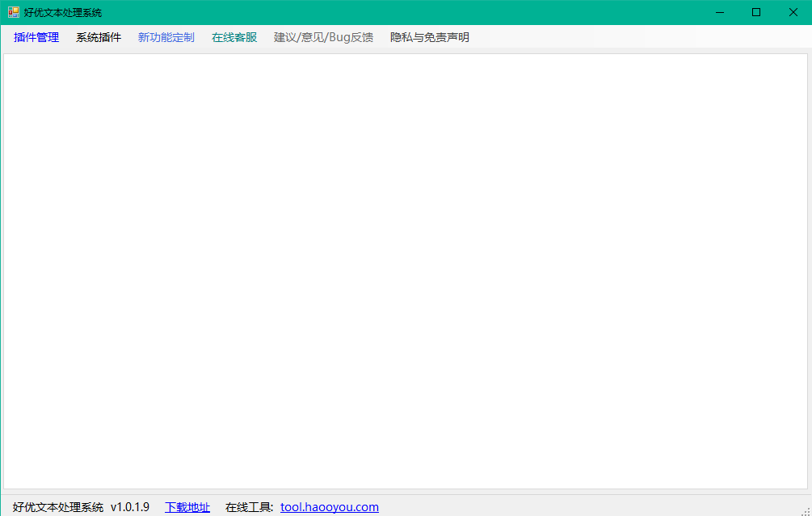The image size is (812, 516).
Task: Maximize the 好优文本处理系统 window
Action: (x=756, y=12)
